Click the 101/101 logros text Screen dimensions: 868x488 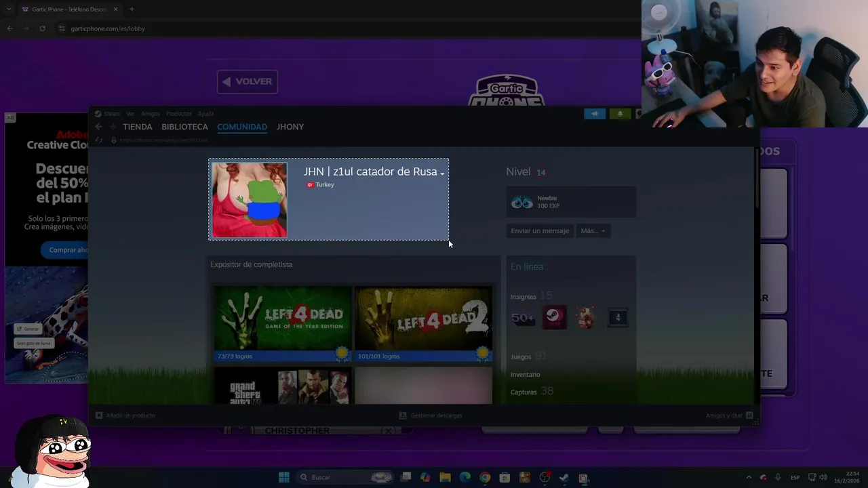378,357
